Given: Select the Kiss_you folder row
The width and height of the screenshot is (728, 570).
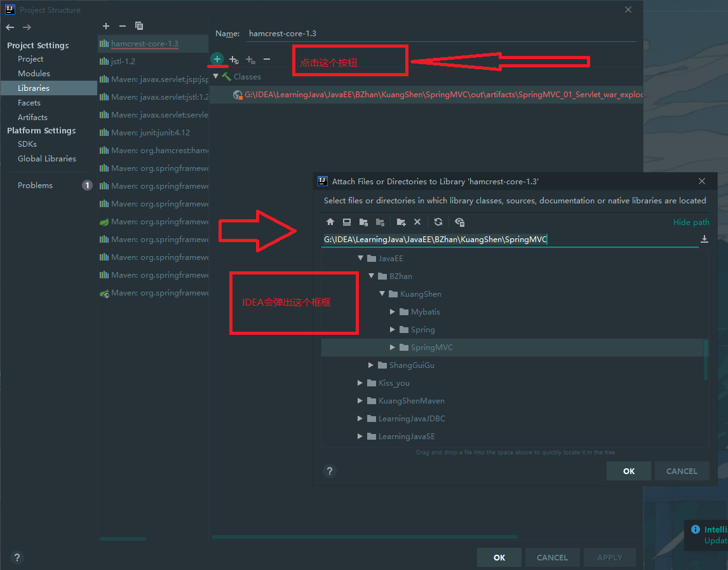Looking at the screenshot, I should coord(513,383).
